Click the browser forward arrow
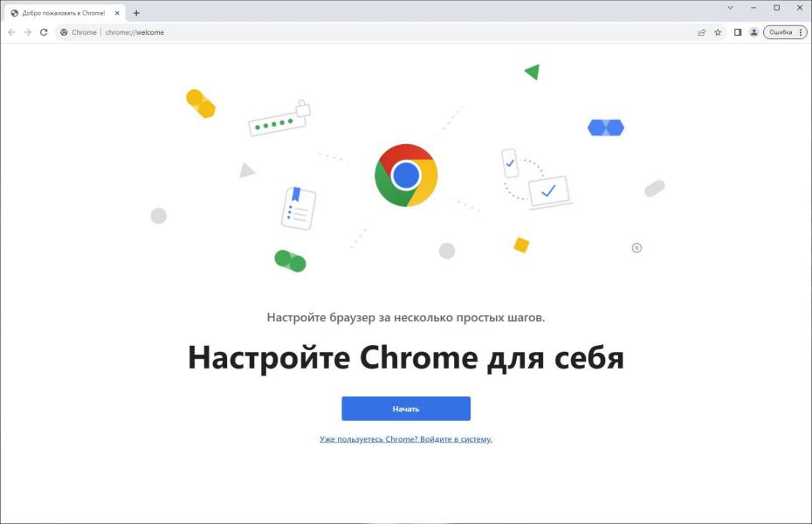 coord(28,32)
